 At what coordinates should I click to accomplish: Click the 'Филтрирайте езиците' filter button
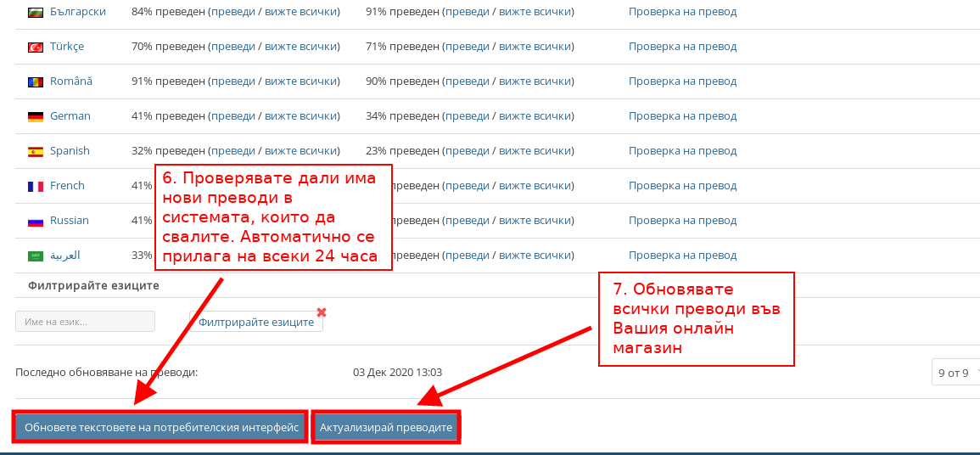(x=255, y=322)
